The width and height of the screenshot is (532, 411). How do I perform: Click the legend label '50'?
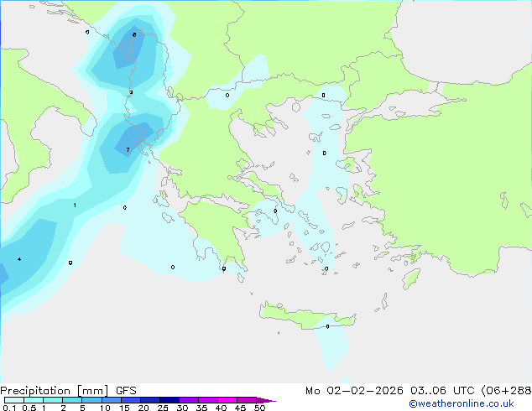coord(259,408)
